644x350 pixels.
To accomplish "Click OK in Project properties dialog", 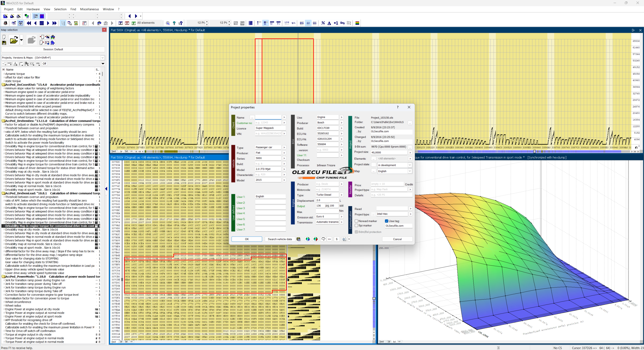I will 247,239.
